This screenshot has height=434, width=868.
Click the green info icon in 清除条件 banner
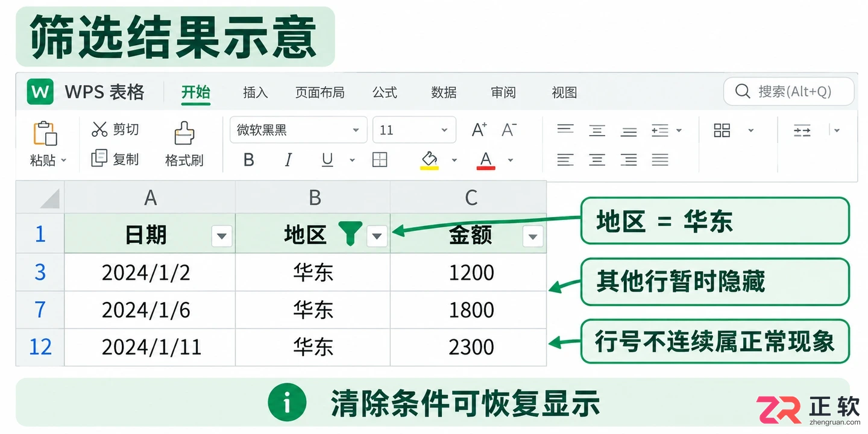click(x=287, y=402)
